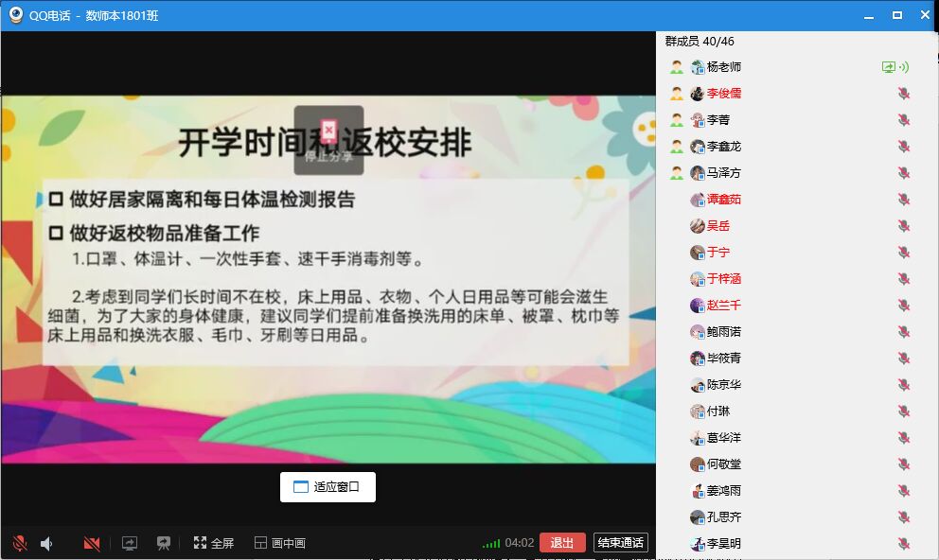Click the presentation demo icon in the toolbar
The width and height of the screenshot is (939, 560).
click(x=164, y=543)
